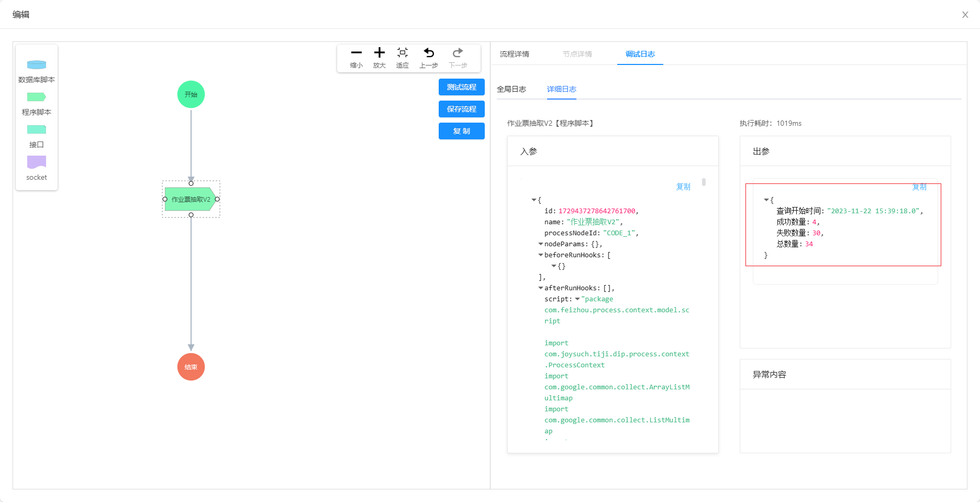Viewport: 980px width, 502px height.
Task: Click the 查询开始时间 value 2023-11-22 15:39:18.0
Action: click(873, 211)
